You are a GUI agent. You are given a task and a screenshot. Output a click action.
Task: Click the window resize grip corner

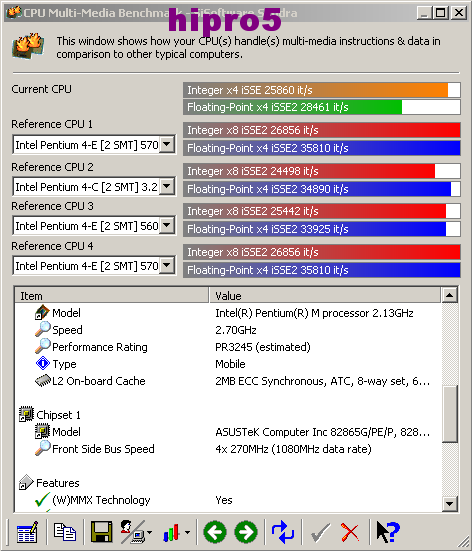(464, 543)
